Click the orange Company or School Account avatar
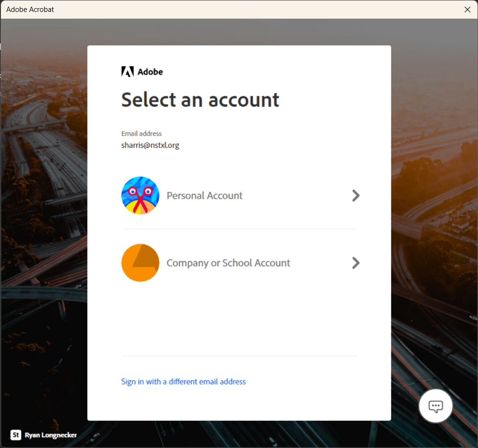 140,263
